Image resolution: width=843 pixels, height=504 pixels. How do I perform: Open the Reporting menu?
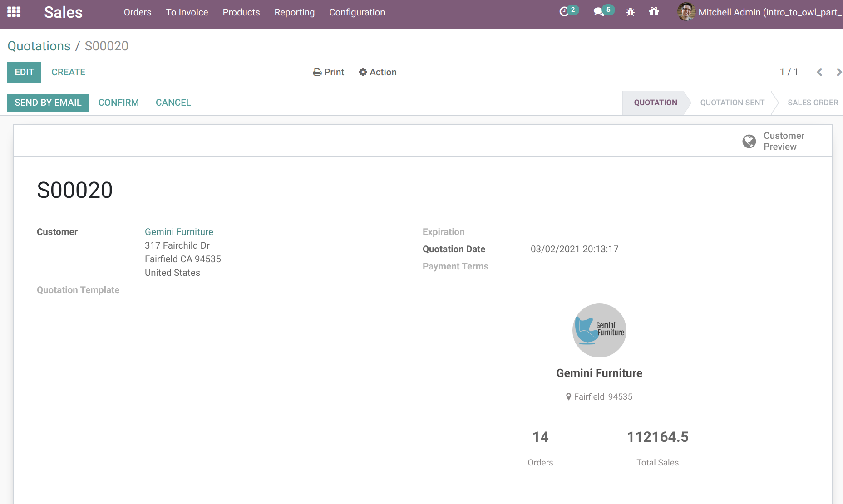[294, 12]
